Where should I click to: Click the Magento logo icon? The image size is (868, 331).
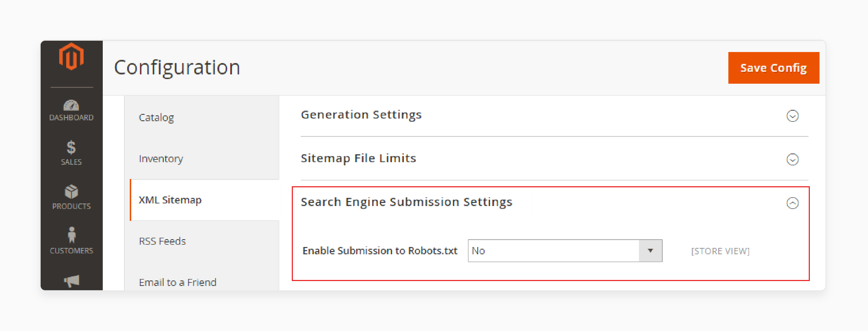coord(71,56)
